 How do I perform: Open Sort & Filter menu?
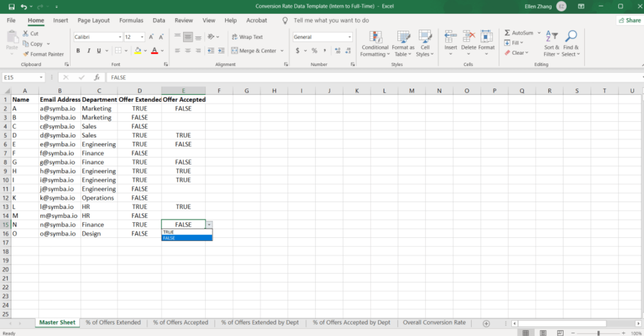click(x=552, y=43)
